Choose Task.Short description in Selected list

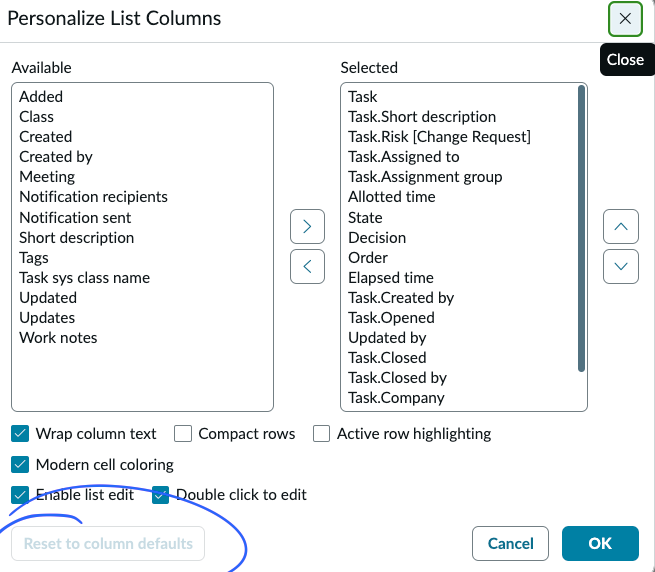click(x=421, y=117)
